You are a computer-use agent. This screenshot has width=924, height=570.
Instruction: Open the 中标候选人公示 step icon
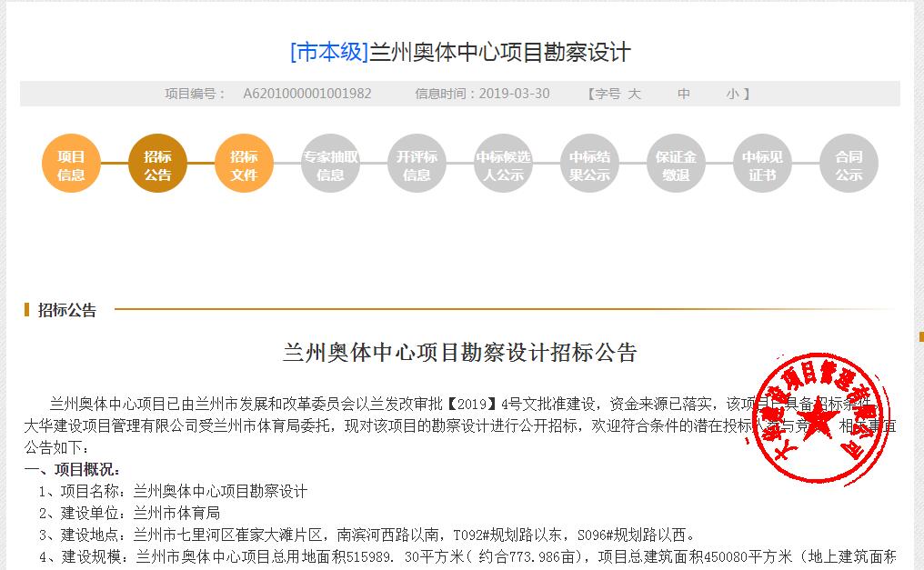503,163
